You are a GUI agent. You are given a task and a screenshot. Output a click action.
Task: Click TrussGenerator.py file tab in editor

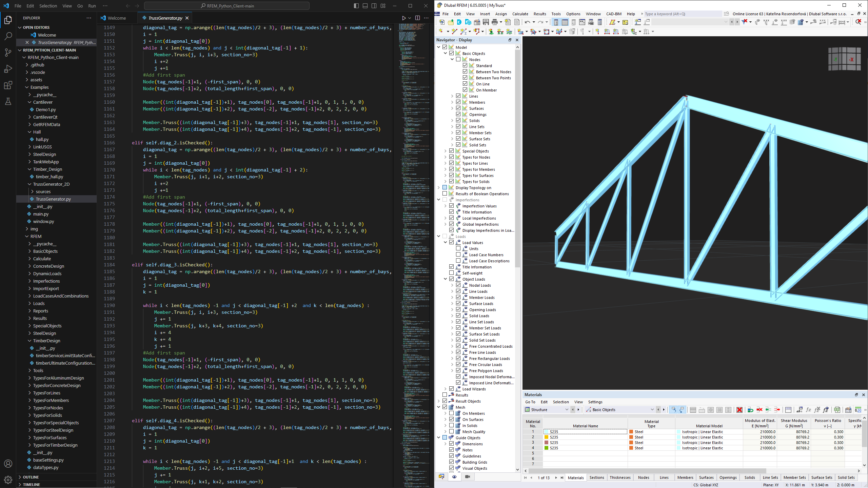point(164,18)
